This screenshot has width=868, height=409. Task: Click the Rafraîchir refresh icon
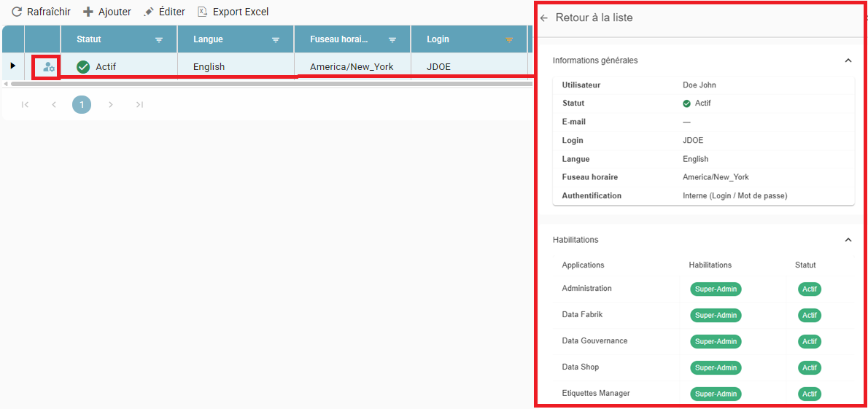[x=18, y=12]
